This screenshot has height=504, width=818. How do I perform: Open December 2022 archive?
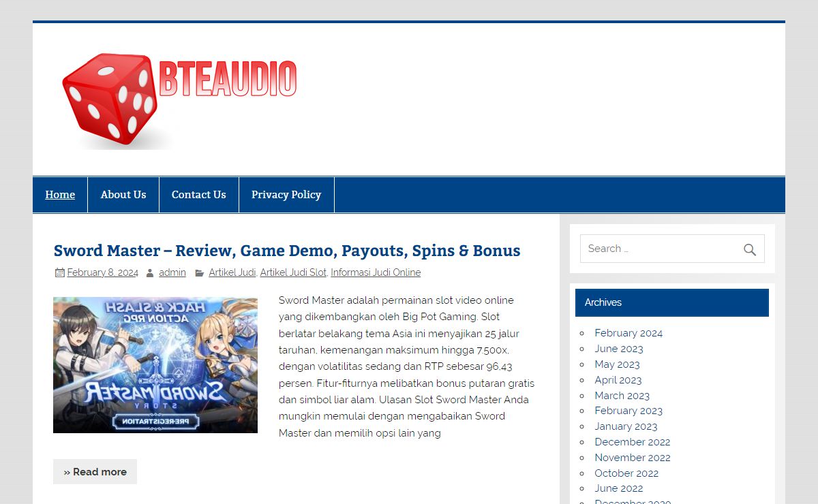pos(633,442)
